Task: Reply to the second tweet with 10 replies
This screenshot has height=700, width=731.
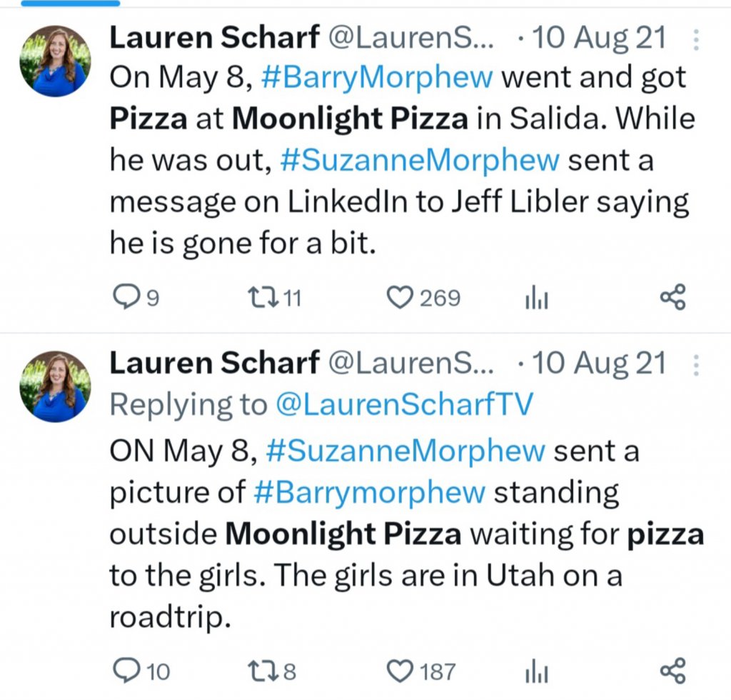Action: click(x=126, y=670)
